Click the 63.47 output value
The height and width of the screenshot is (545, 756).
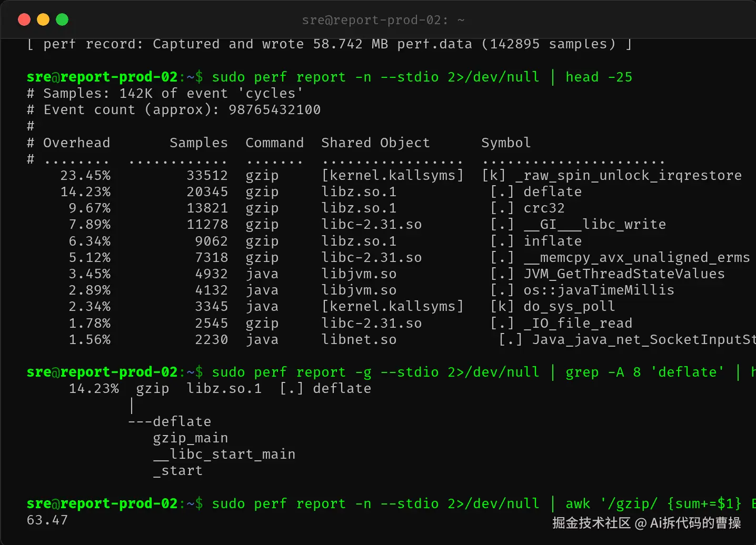click(x=47, y=520)
